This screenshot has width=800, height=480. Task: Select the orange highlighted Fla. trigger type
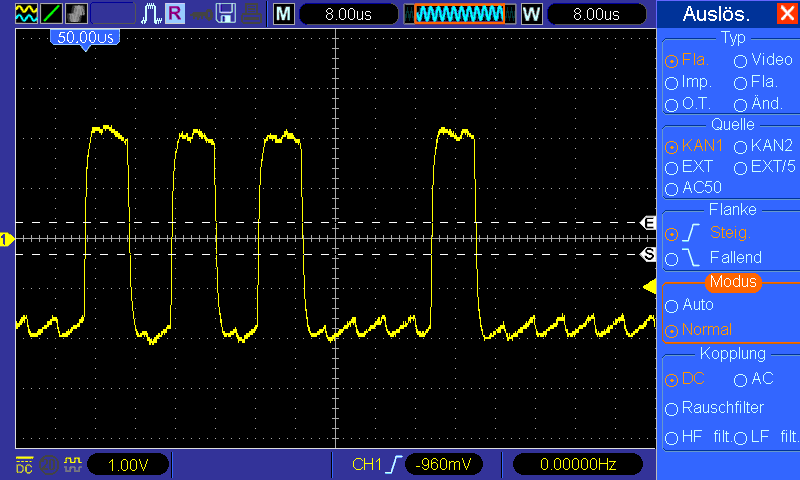click(x=687, y=60)
